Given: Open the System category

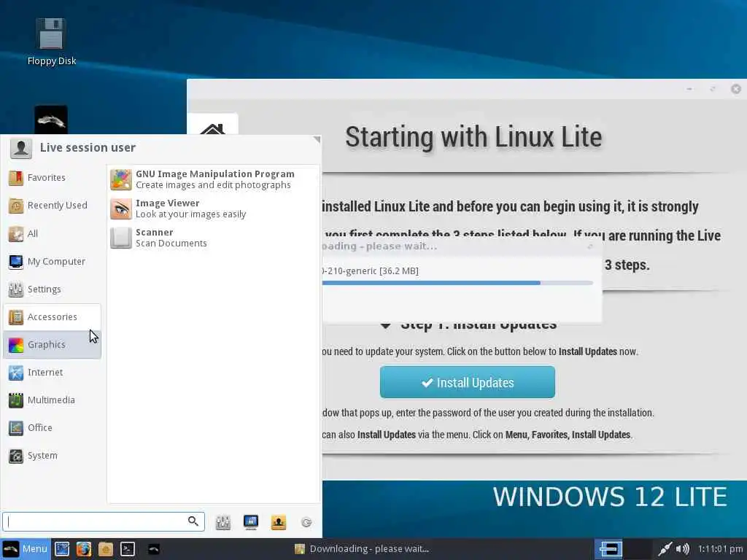Looking at the screenshot, I should click(x=52, y=456).
